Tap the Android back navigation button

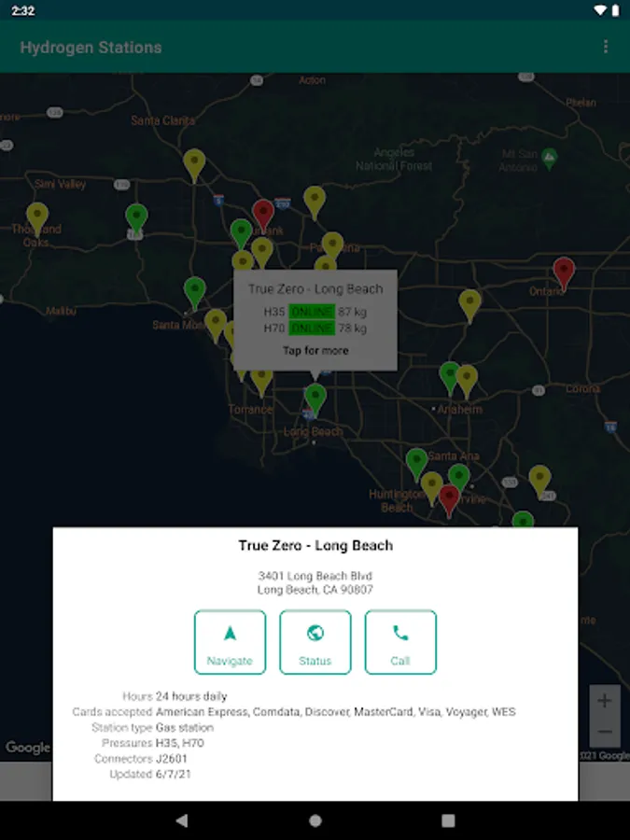(x=182, y=820)
